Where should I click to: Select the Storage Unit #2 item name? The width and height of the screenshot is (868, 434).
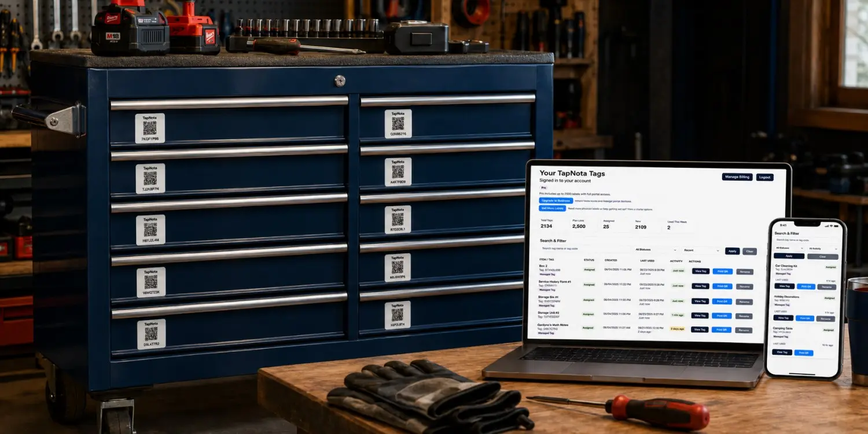tap(549, 312)
